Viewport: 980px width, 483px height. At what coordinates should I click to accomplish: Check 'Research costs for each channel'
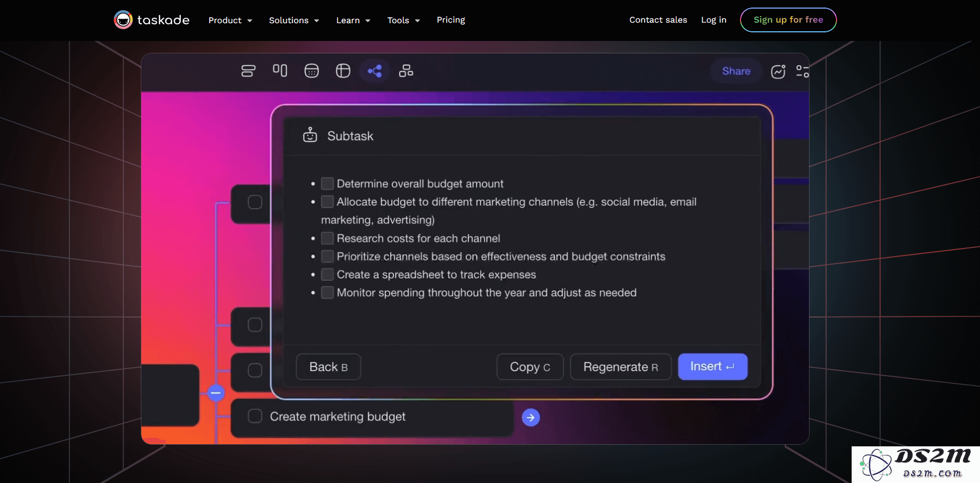click(x=327, y=238)
